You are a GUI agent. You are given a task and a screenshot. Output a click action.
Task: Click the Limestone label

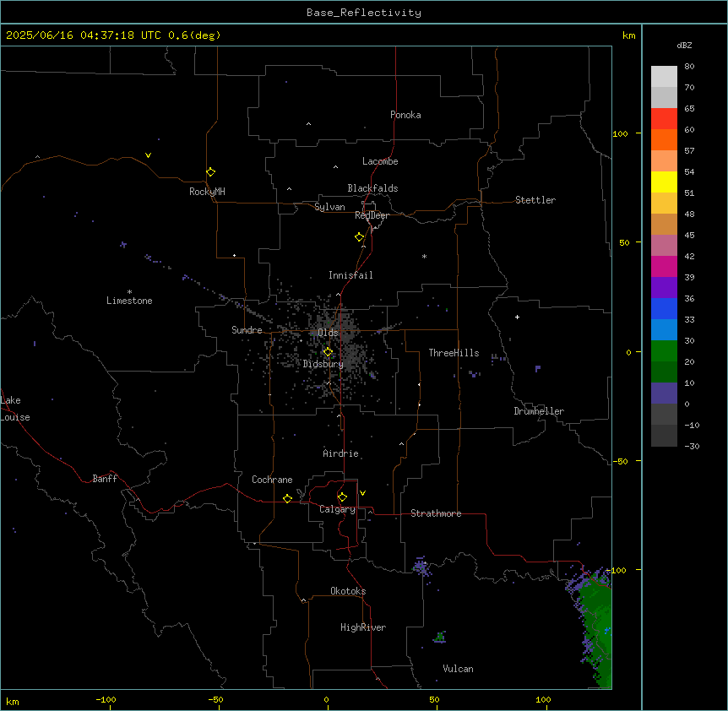pos(129,301)
